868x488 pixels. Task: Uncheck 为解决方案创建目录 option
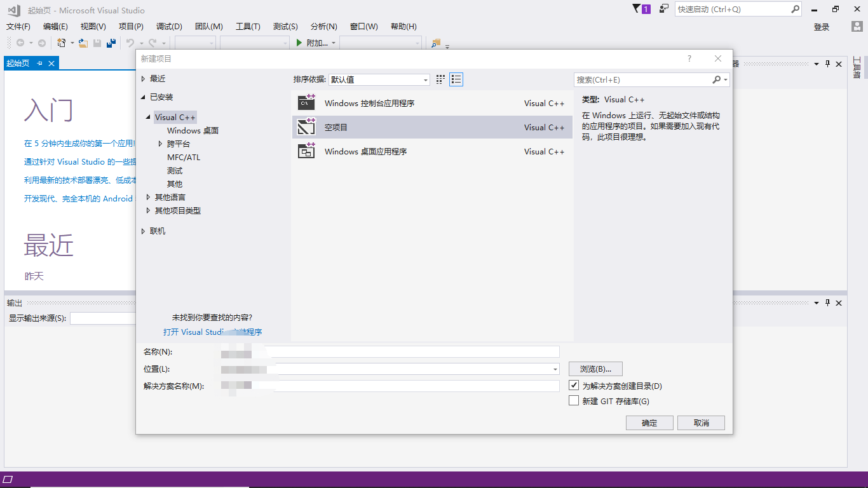pos(574,386)
